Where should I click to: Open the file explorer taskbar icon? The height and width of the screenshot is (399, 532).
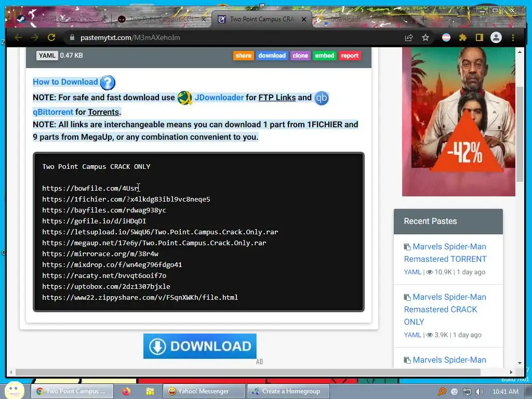click(x=150, y=391)
